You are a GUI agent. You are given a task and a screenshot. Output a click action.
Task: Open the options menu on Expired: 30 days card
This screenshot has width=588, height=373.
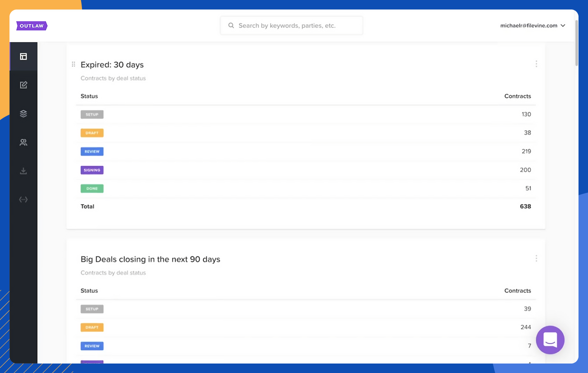pyautogui.click(x=536, y=64)
